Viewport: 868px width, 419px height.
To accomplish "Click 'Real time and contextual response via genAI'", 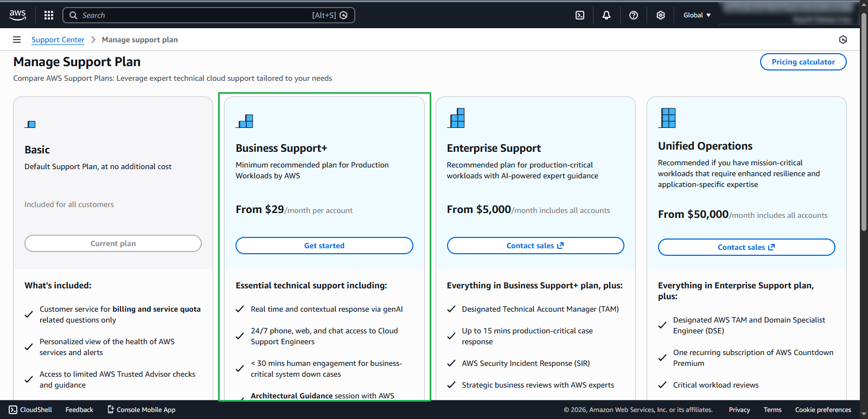I will [327, 309].
